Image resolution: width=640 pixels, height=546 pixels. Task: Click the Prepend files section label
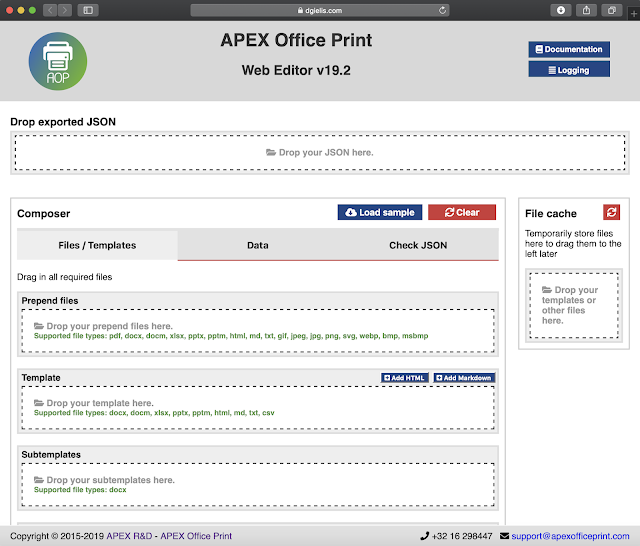tap(50, 301)
